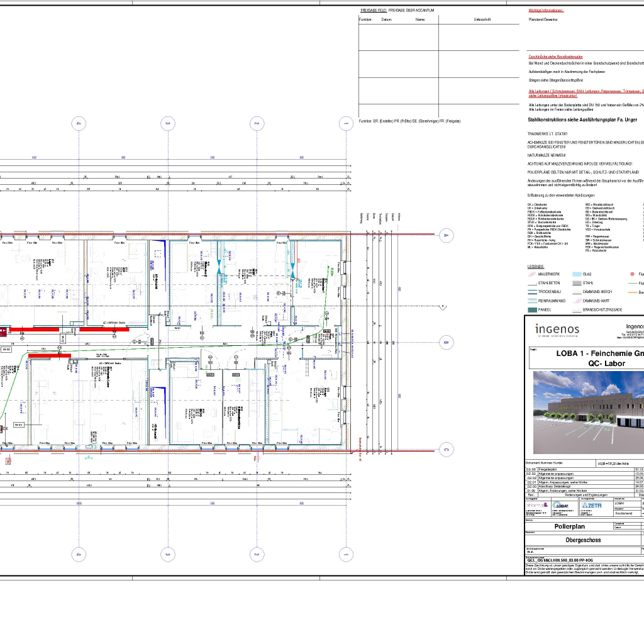Screen dimensions: 644x644
Task: Click the red 'Wichtige Informationen' heading
Action: tap(546, 10)
